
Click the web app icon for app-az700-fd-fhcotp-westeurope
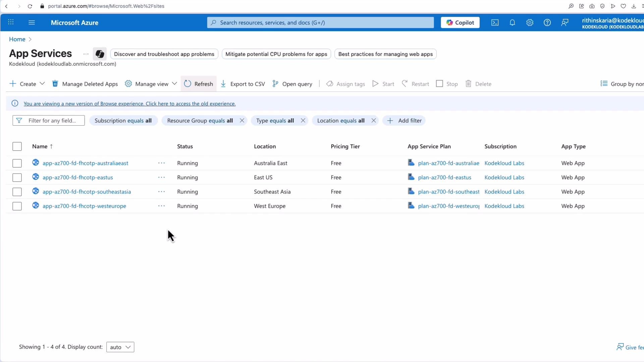point(36,205)
